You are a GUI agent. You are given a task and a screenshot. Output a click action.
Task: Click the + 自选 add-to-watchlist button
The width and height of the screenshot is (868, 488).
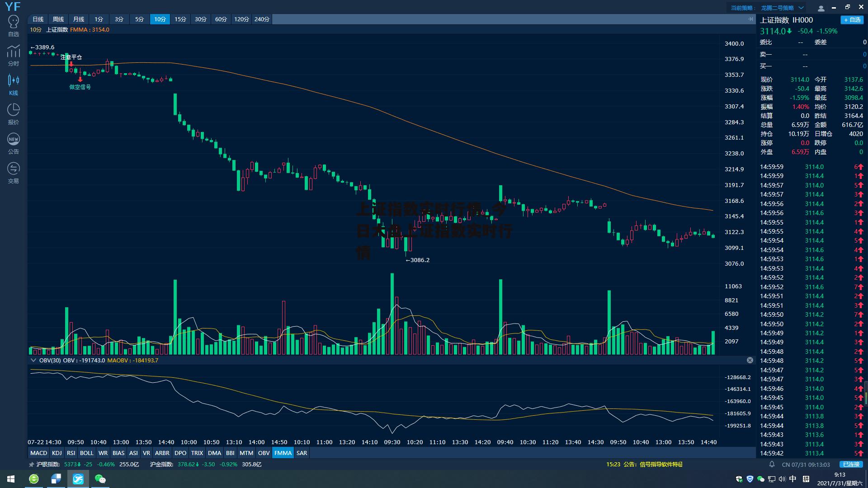pyautogui.click(x=852, y=20)
